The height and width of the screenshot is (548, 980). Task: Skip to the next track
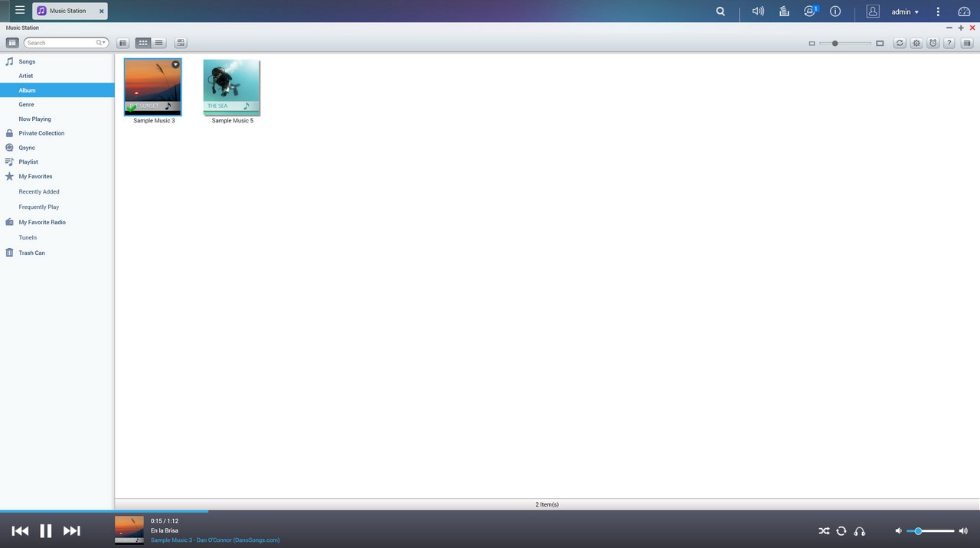tap(71, 530)
